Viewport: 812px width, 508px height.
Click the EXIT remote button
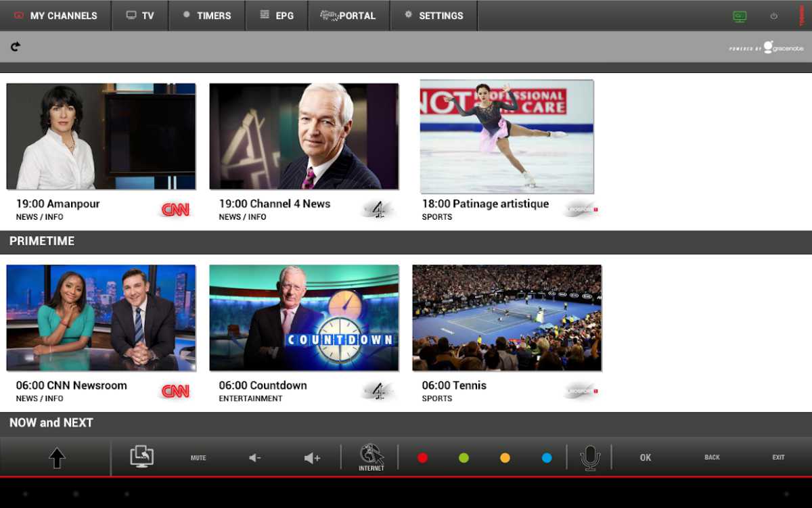(x=779, y=458)
